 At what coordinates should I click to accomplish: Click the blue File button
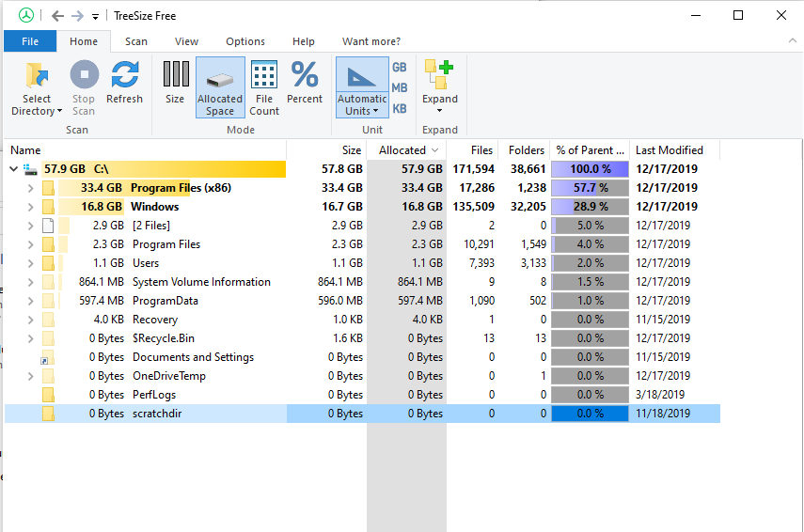[30, 41]
